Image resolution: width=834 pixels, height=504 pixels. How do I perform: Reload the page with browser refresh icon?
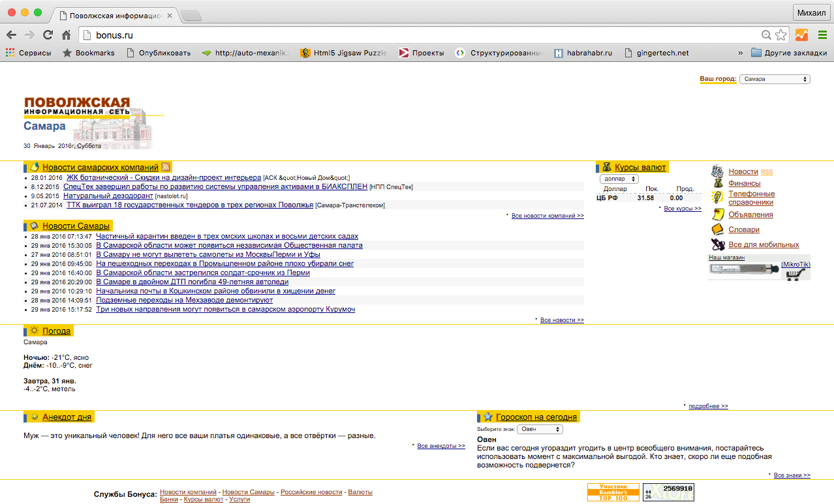(48, 35)
